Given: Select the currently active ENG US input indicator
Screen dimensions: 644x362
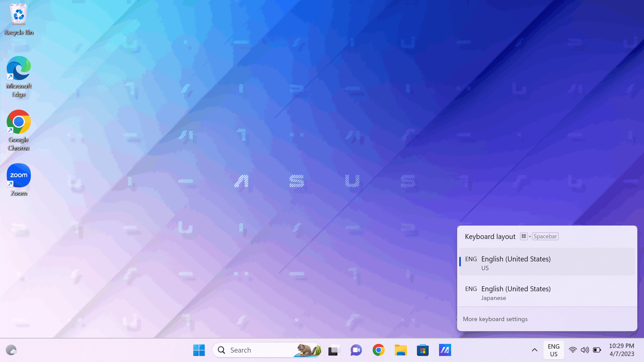Looking at the screenshot, I should [553, 350].
